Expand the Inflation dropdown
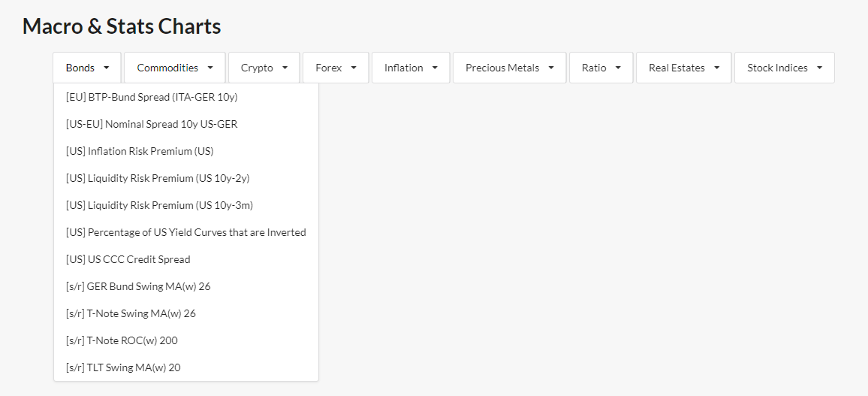Viewport: 868px width, 396px height. 411,68
